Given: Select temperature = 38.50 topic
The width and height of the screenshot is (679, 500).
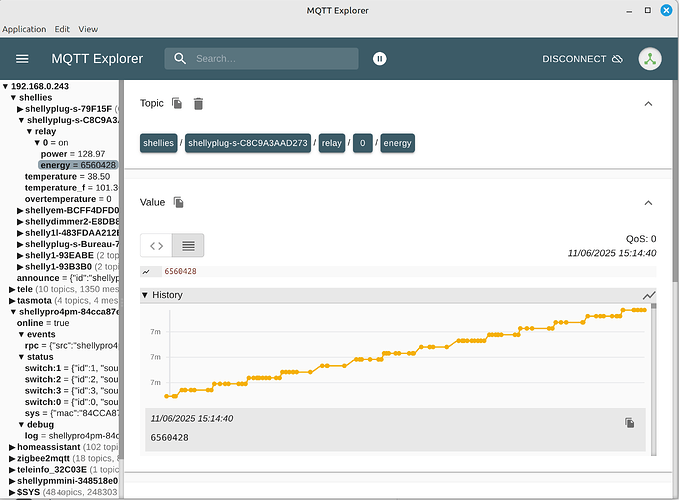Looking at the screenshot, I should pyautogui.click(x=67, y=177).
